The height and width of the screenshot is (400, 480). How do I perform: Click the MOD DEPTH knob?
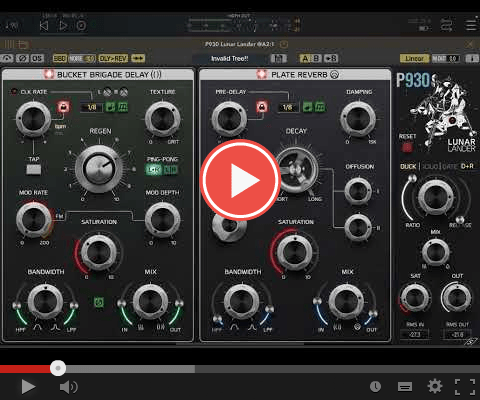[163, 220]
